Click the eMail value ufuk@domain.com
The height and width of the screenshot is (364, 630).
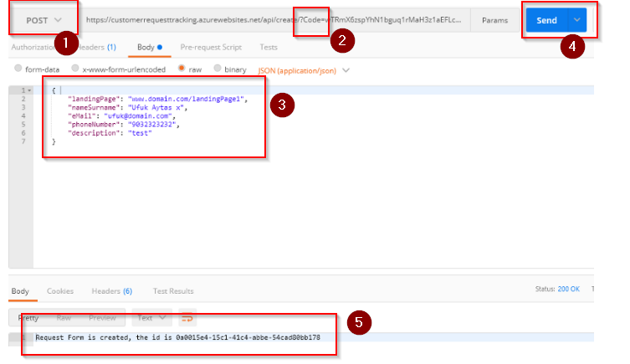138,116
